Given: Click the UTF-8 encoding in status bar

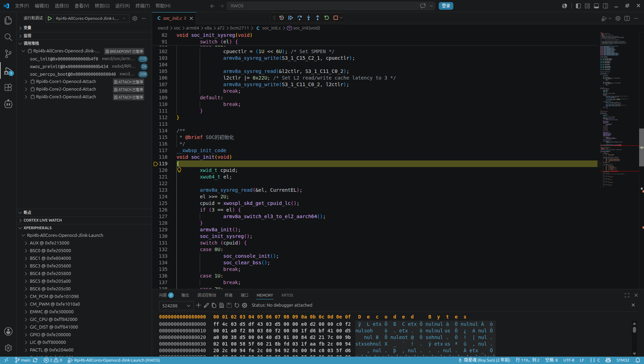Looking at the screenshot, I should (569, 360).
